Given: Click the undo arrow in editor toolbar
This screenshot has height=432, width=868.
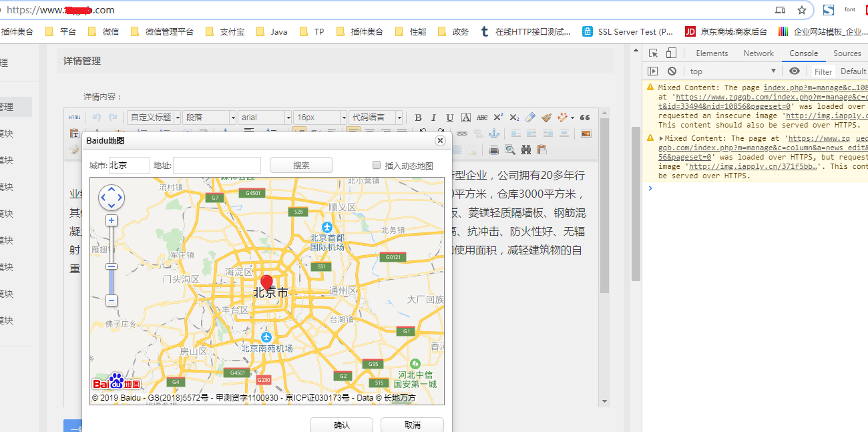Looking at the screenshot, I should [97, 118].
